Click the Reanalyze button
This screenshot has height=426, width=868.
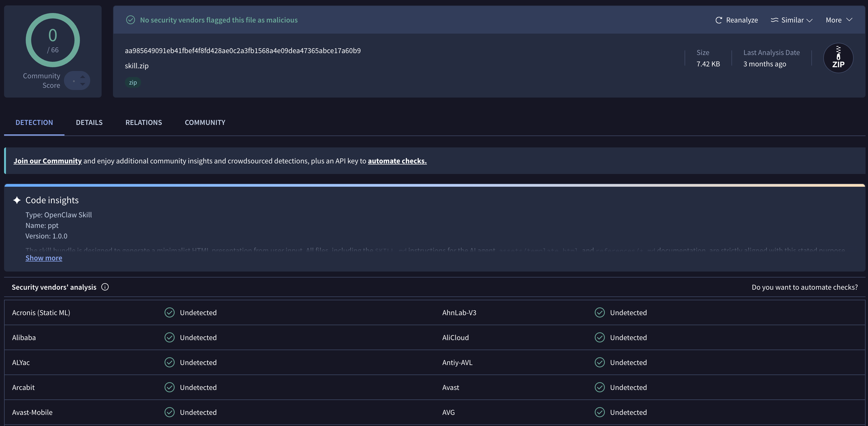click(737, 20)
